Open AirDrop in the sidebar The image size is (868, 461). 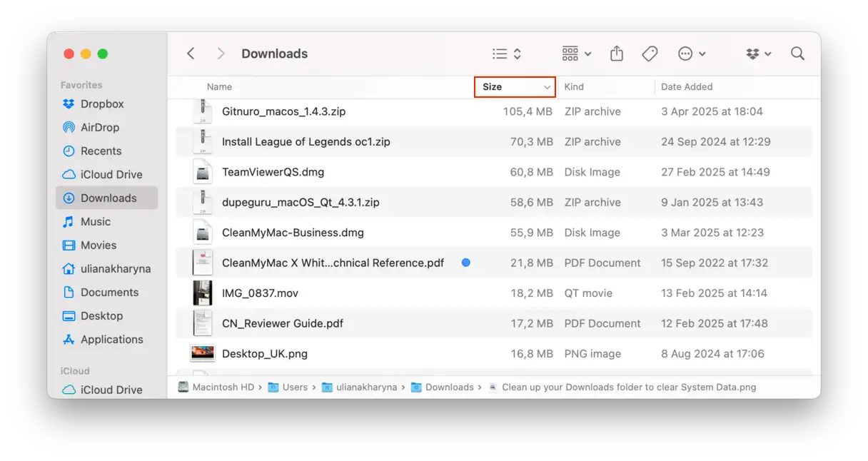(99, 127)
